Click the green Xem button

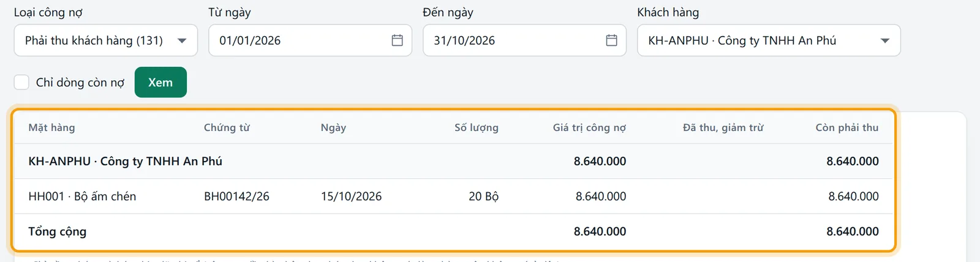coord(160,82)
